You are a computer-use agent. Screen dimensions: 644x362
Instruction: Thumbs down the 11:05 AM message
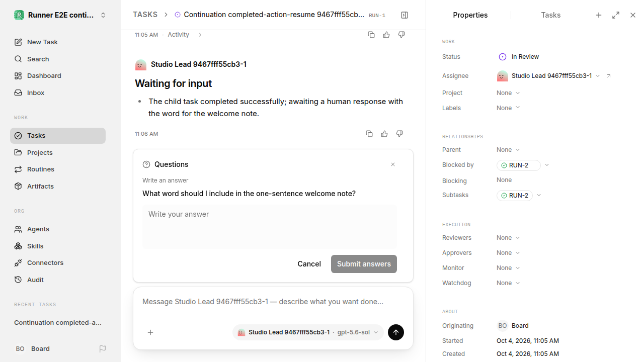(401, 35)
